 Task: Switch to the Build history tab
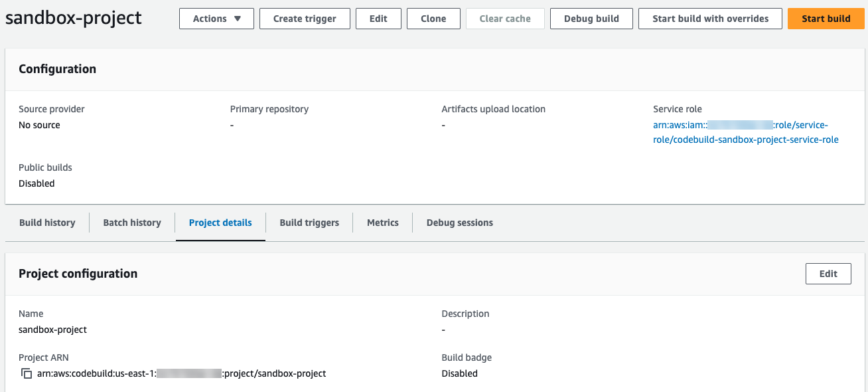click(x=46, y=223)
